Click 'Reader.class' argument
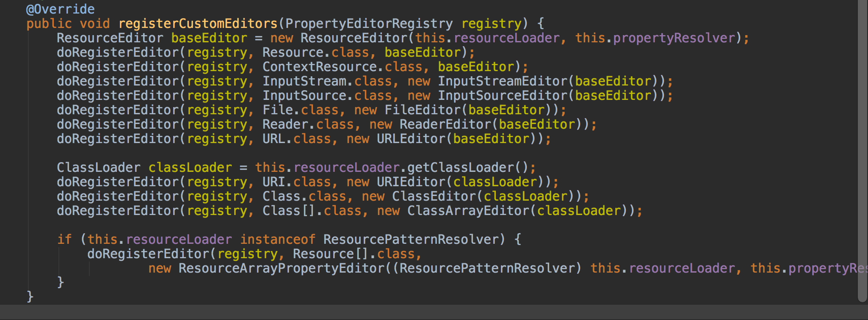The image size is (868, 320). 308,124
